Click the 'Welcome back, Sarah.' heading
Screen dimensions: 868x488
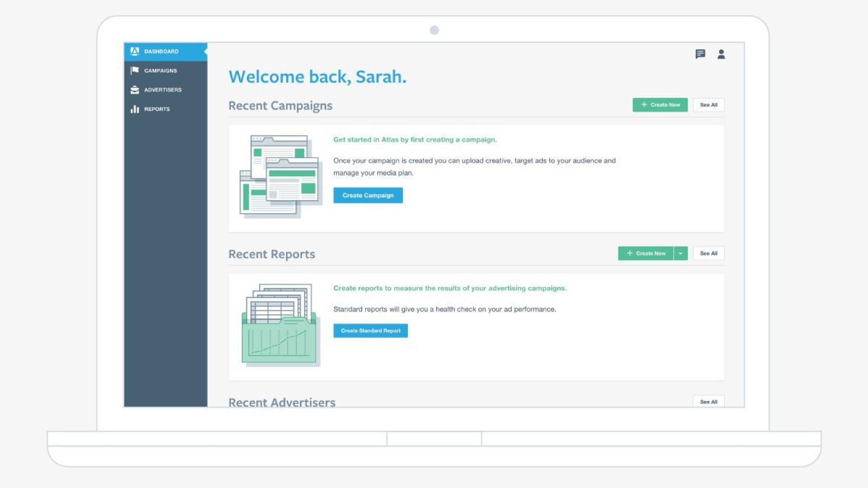point(317,77)
